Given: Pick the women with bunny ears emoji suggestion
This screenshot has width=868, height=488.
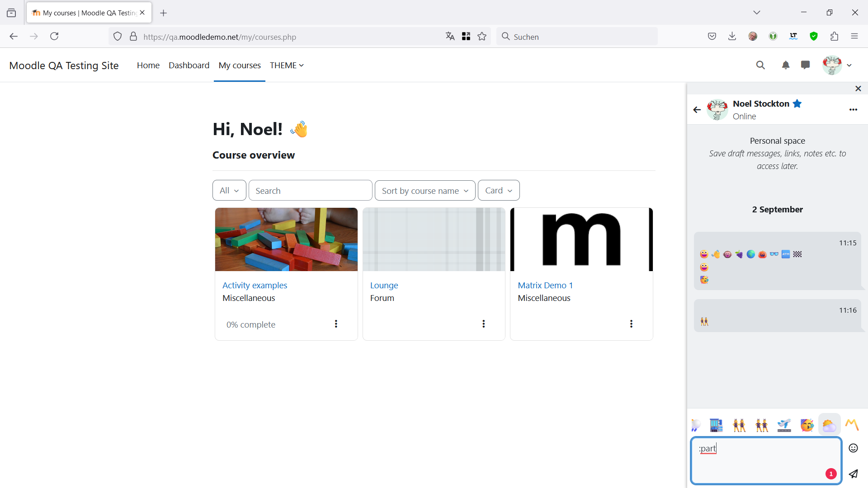Looking at the screenshot, I should pos(739,425).
